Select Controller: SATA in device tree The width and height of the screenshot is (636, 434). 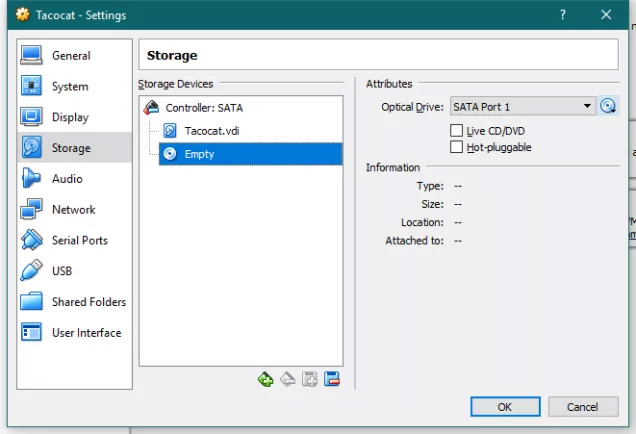tap(204, 108)
